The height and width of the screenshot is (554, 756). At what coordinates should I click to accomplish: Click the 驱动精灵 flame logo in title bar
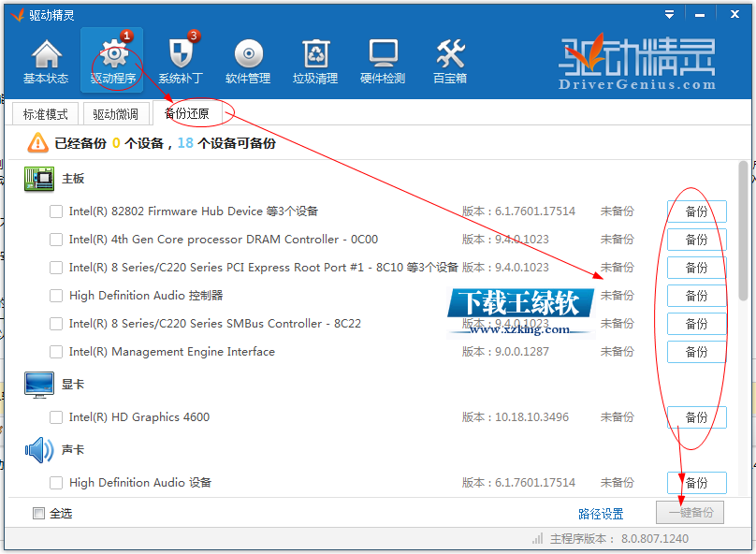(18, 15)
